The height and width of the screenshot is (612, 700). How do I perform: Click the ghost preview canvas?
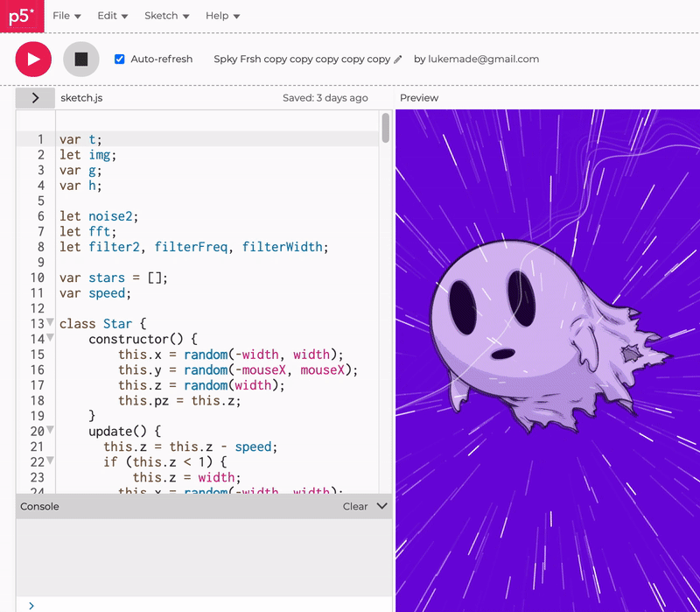tap(548, 361)
